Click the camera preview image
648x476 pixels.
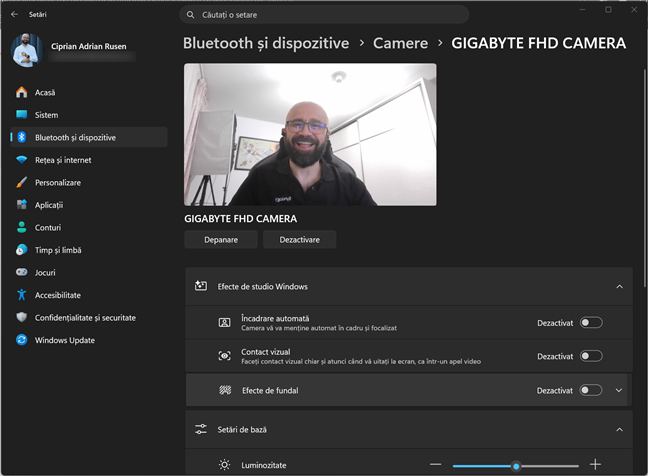coord(310,134)
